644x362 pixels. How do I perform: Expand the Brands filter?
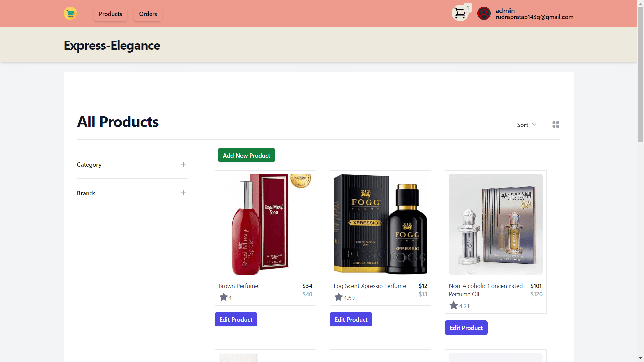(x=132, y=193)
